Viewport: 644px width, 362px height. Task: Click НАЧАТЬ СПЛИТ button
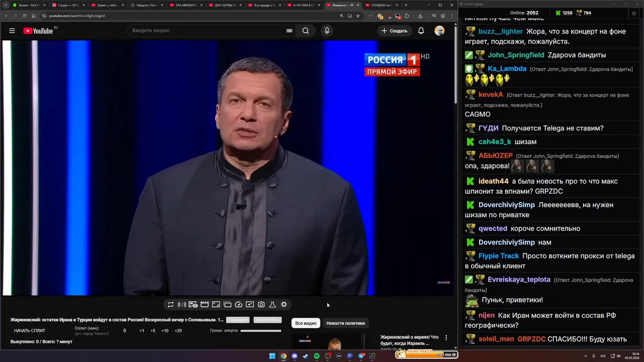click(x=30, y=331)
